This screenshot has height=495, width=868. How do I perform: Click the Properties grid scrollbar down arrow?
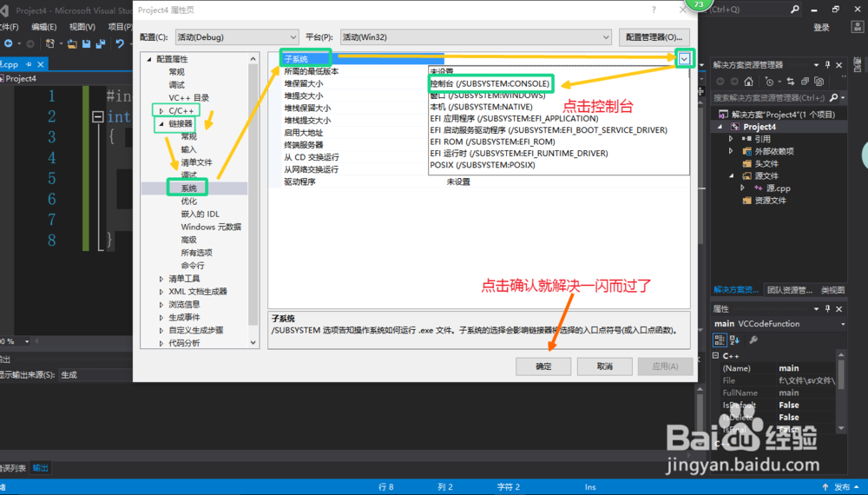coord(841,428)
